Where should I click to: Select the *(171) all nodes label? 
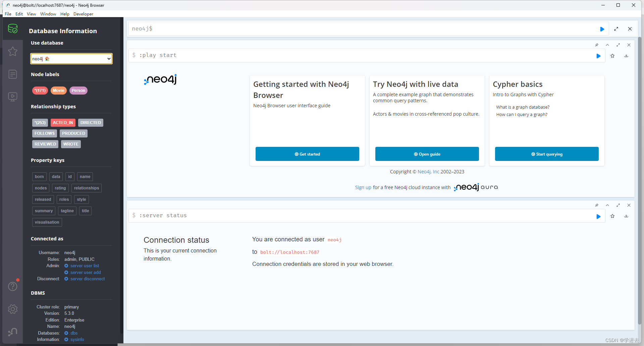click(x=40, y=91)
